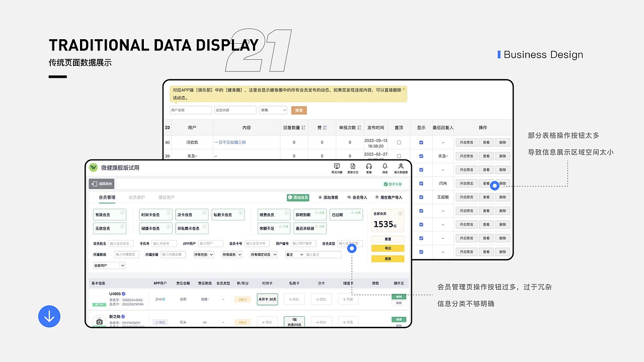Open the 消息 notification bell
Image resolution: width=644 pixels, height=362 pixels.
(385, 166)
